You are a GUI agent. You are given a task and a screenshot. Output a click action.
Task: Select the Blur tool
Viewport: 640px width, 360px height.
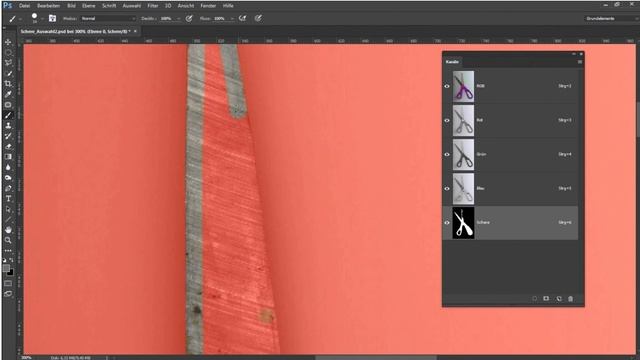tap(8, 167)
